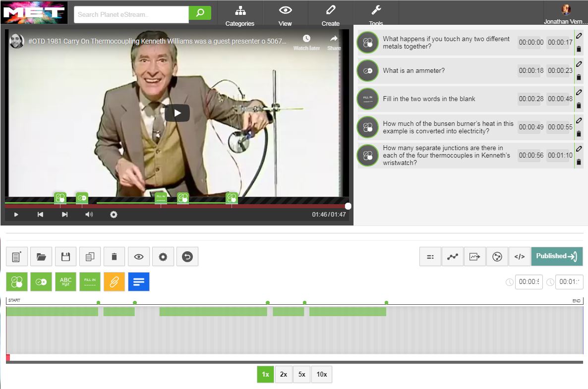
Task: Click start time 00:00:18 of the ammeter question
Action: pos(531,70)
